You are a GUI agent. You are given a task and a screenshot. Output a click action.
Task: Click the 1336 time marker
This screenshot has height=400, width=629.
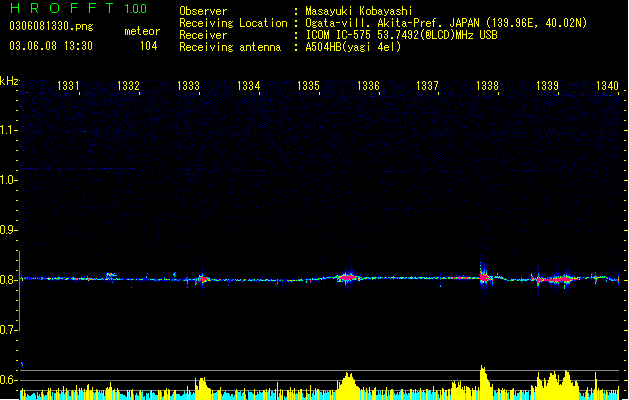click(x=368, y=87)
